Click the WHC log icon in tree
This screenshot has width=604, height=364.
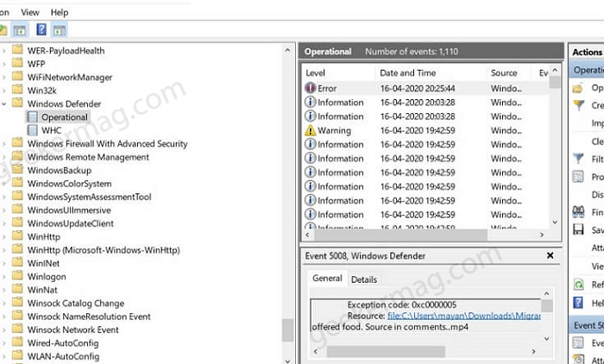pos(33,130)
